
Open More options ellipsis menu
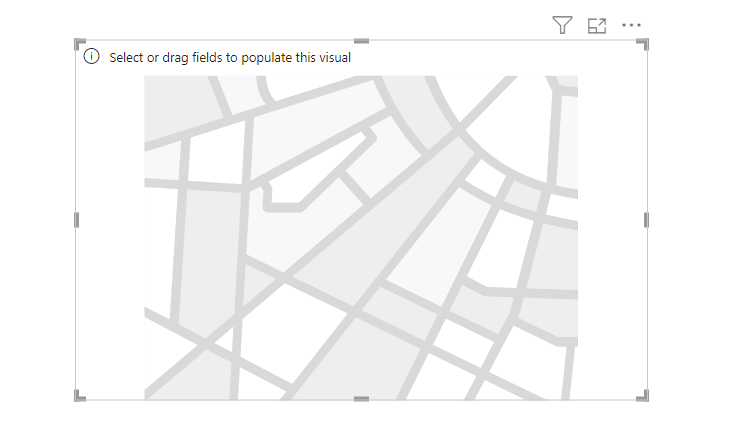[x=631, y=26]
